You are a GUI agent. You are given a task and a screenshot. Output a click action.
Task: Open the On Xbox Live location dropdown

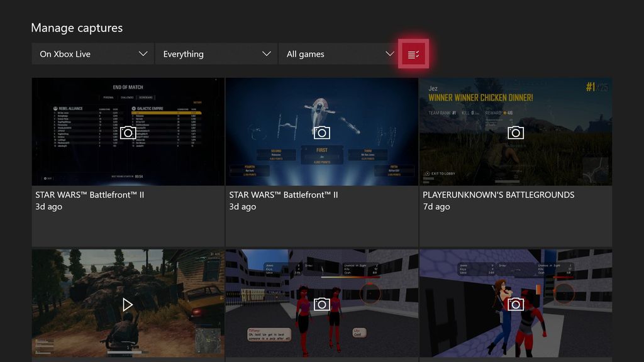coord(92,54)
